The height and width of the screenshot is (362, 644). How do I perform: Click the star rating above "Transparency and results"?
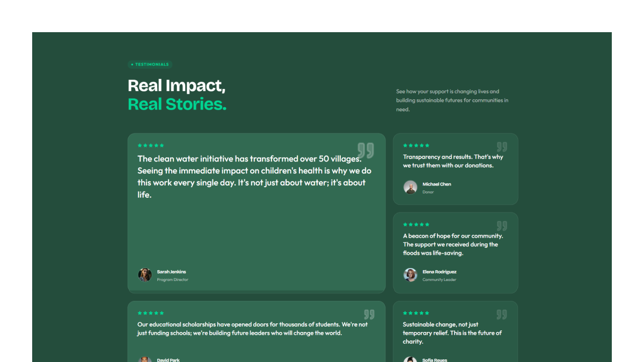pos(416,145)
